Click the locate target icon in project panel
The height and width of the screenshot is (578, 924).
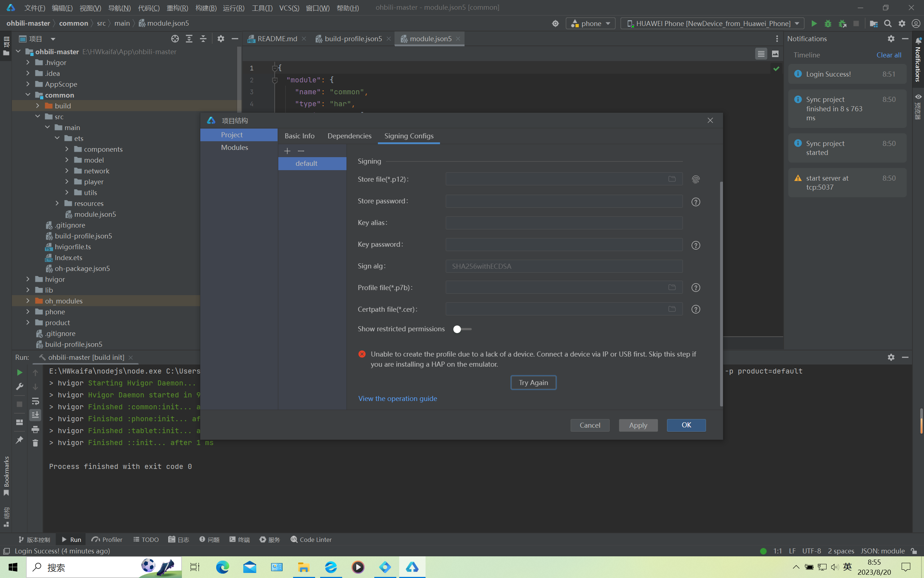coord(175,39)
